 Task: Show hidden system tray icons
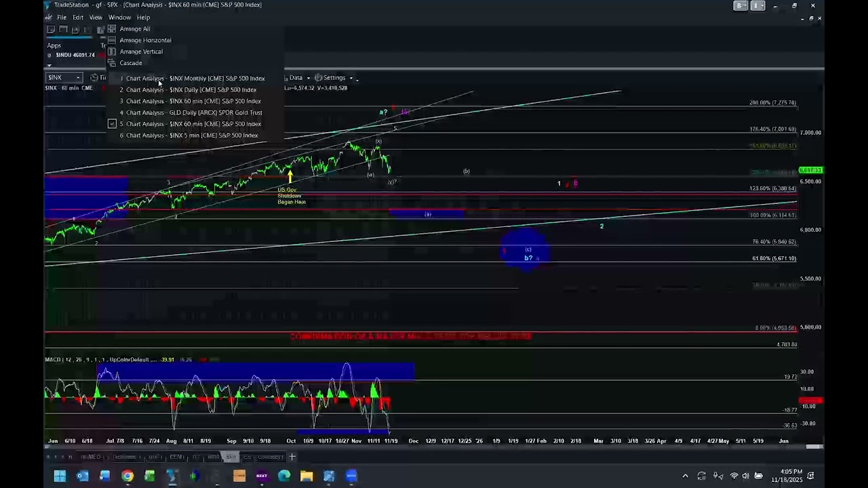tap(685, 476)
